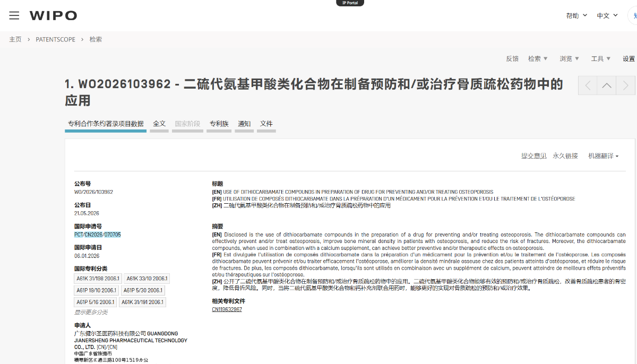Expand the 浏览 menu
The height and width of the screenshot is (364, 637).
pyautogui.click(x=569, y=59)
